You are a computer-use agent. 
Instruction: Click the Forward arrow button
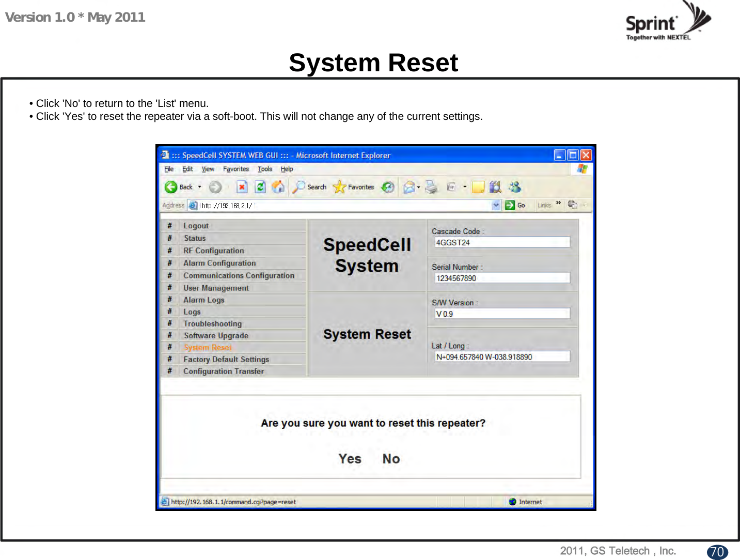215,187
